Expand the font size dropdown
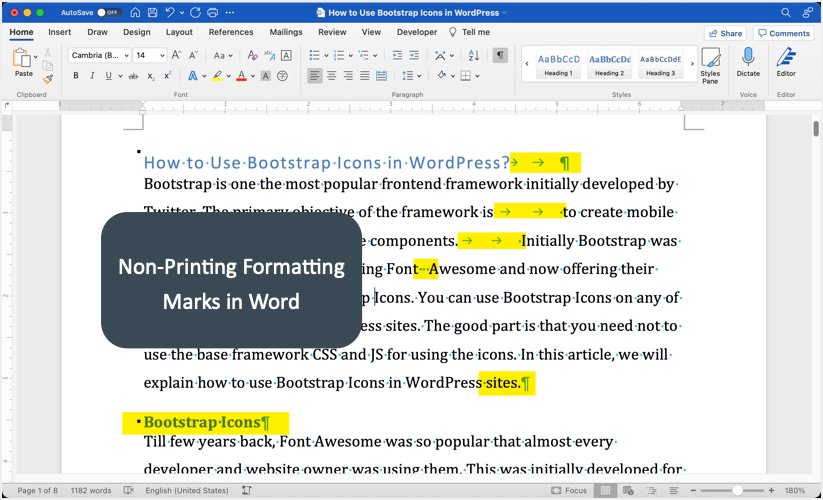Viewport: 823px width, 500px height. click(162, 55)
